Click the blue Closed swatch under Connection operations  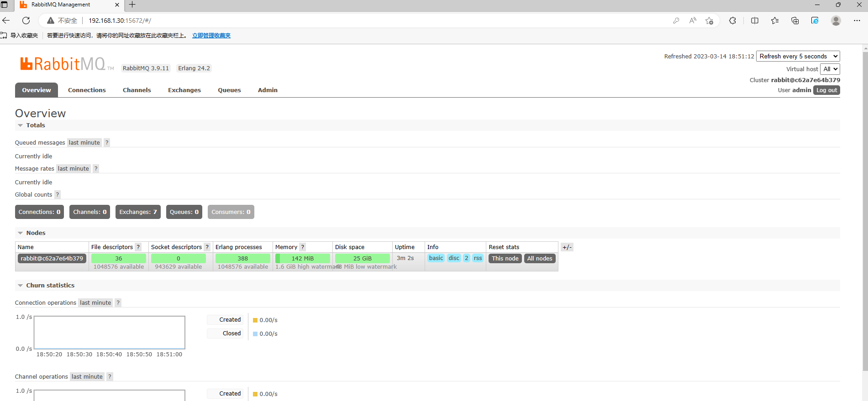coord(255,334)
